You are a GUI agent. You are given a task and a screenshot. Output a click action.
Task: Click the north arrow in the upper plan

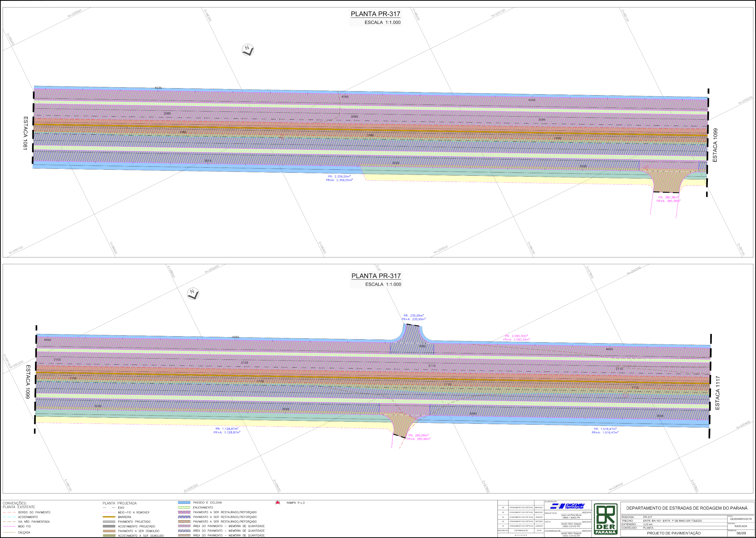[248, 50]
